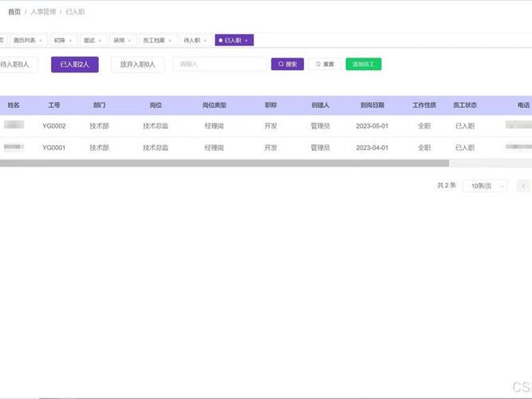Click the previous page arrow
532x399 pixels.
(x=523, y=186)
